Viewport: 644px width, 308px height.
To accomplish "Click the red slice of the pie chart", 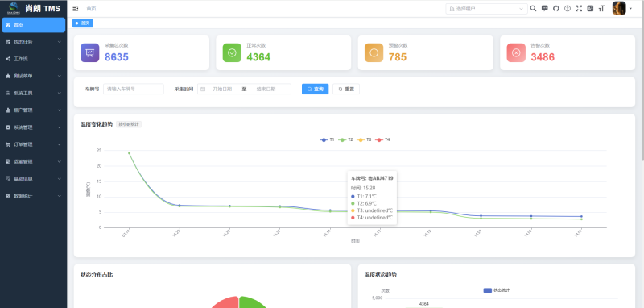I will pyautogui.click(x=225, y=303).
